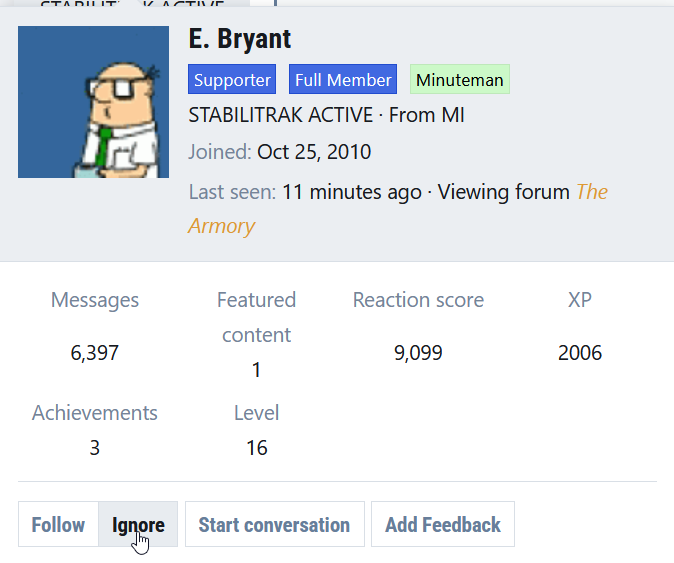Start conversation with E. Bryant

(274, 525)
